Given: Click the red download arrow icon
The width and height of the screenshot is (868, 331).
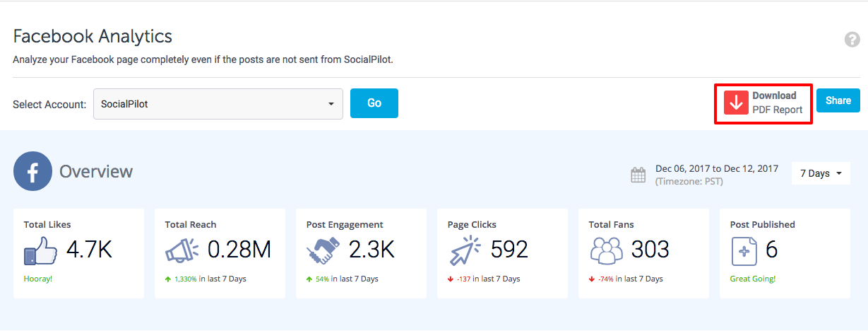Looking at the screenshot, I should coord(737,103).
